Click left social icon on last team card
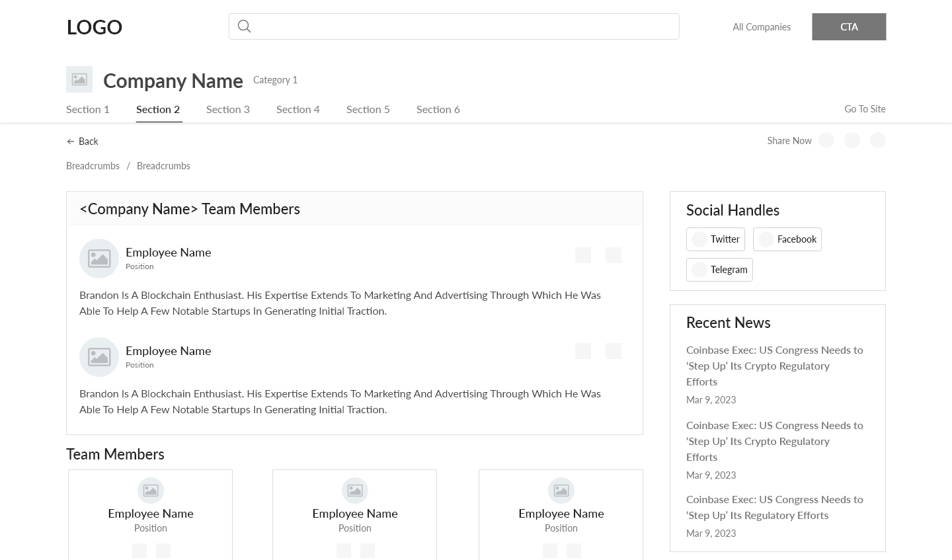The width and height of the screenshot is (952, 560). tap(550, 551)
